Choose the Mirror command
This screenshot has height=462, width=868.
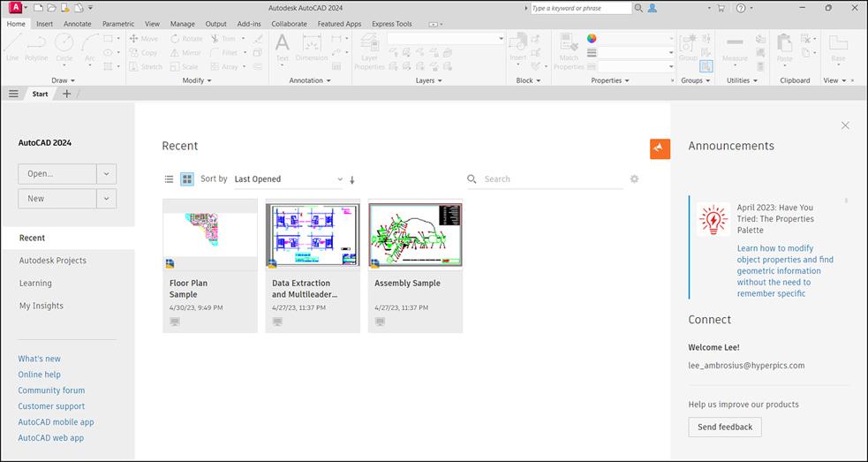[186, 53]
